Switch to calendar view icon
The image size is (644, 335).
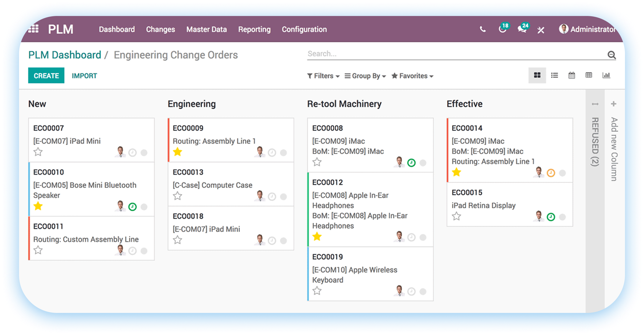572,75
